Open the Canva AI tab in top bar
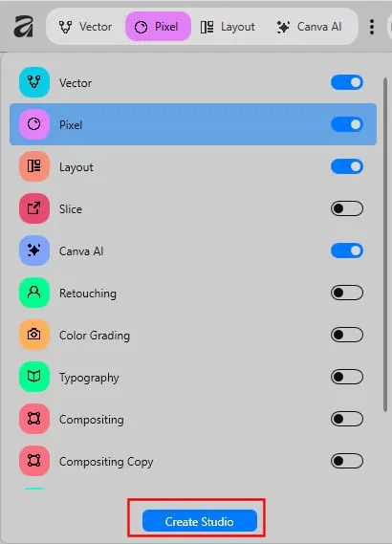This screenshot has height=544, width=392. [310, 27]
